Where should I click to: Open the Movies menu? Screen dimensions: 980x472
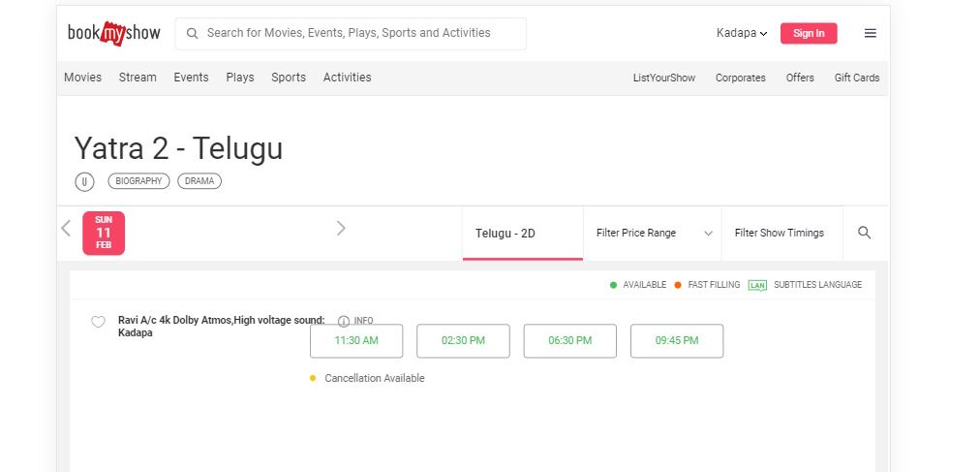tap(82, 78)
